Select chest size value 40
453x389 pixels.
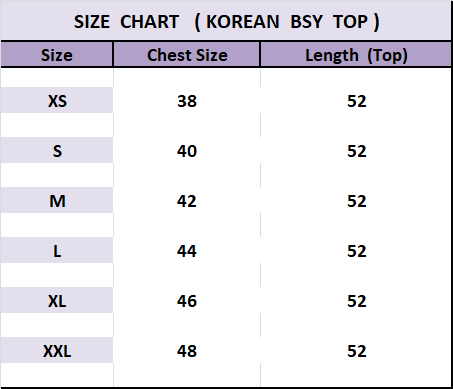[x=187, y=151]
